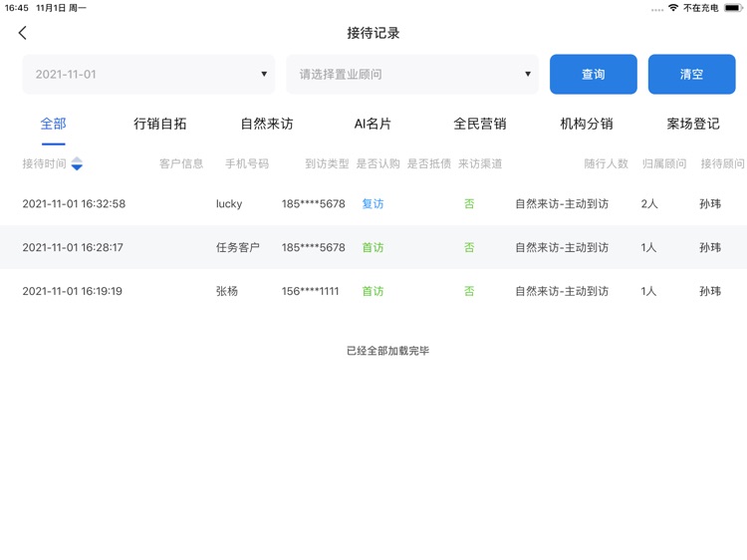Image resolution: width=747 pixels, height=560 pixels.
Task: Switch to the 行销自拓 tab
Action: (x=160, y=124)
